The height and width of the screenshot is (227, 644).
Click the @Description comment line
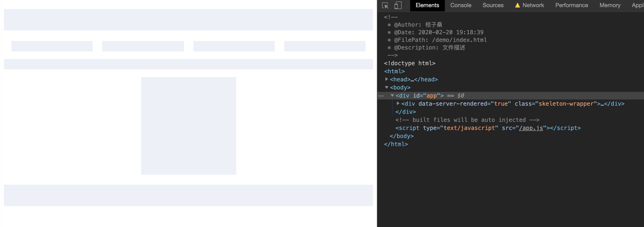tap(426, 48)
